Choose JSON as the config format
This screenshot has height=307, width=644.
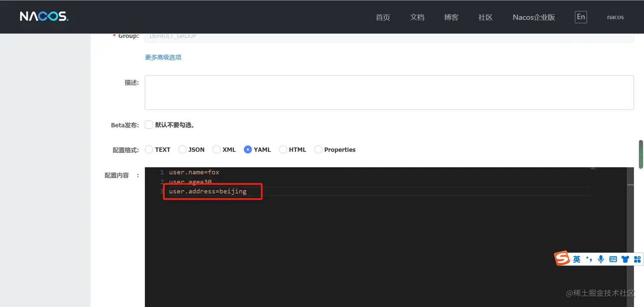(x=182, y=150)
